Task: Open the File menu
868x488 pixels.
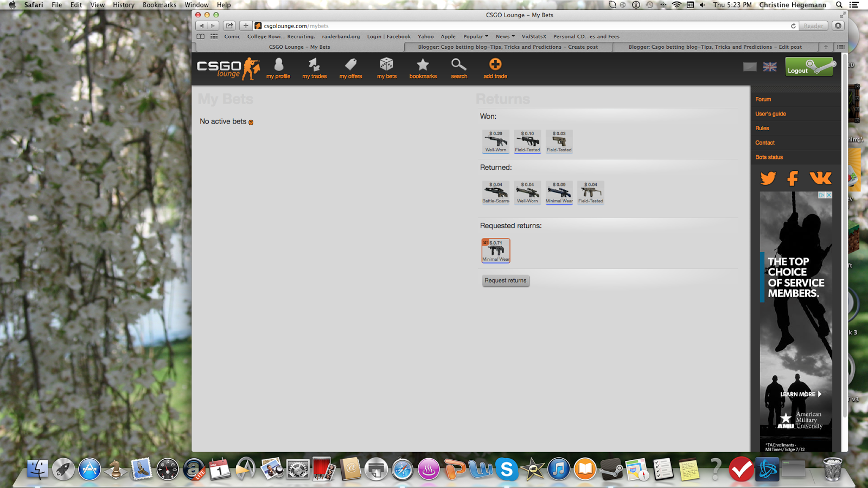Action: (57, 5)
